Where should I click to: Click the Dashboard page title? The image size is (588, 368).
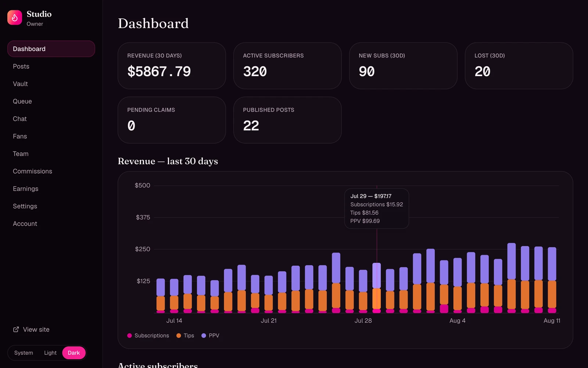pos(153,24)
